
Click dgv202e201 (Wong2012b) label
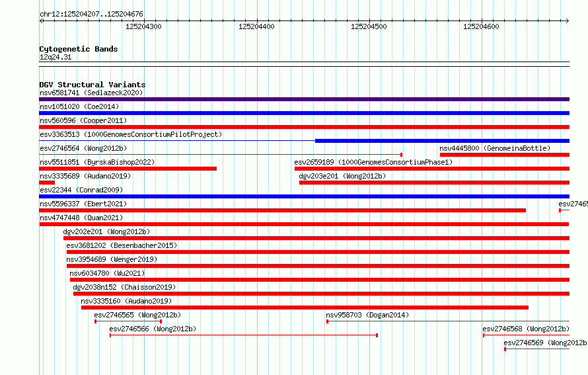pyautogui.click(x=106, y=231)
